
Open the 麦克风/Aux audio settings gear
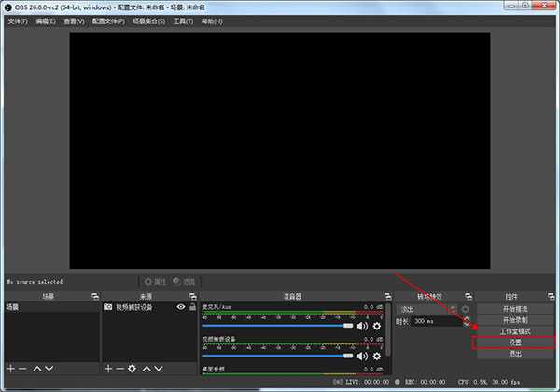(377, 327)
